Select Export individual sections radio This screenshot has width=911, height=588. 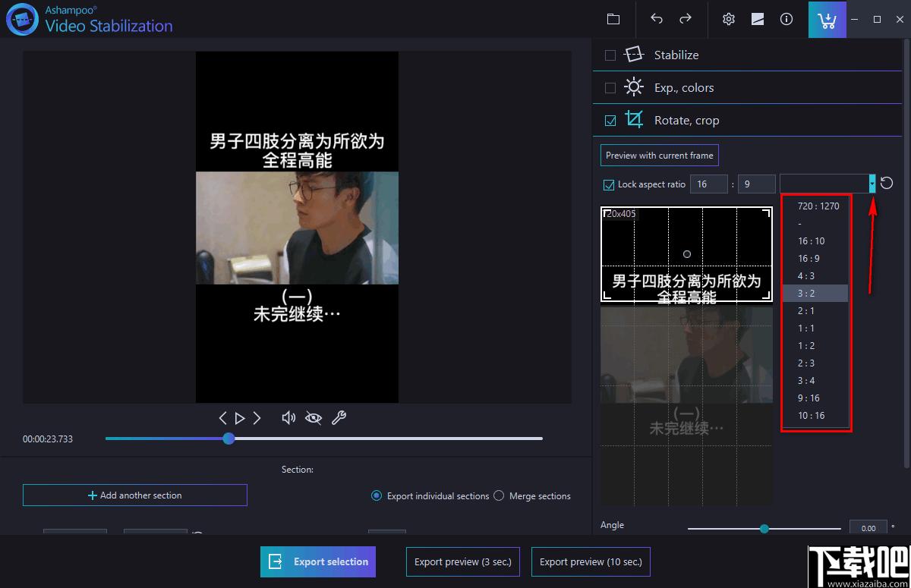[x=377, y=495]
